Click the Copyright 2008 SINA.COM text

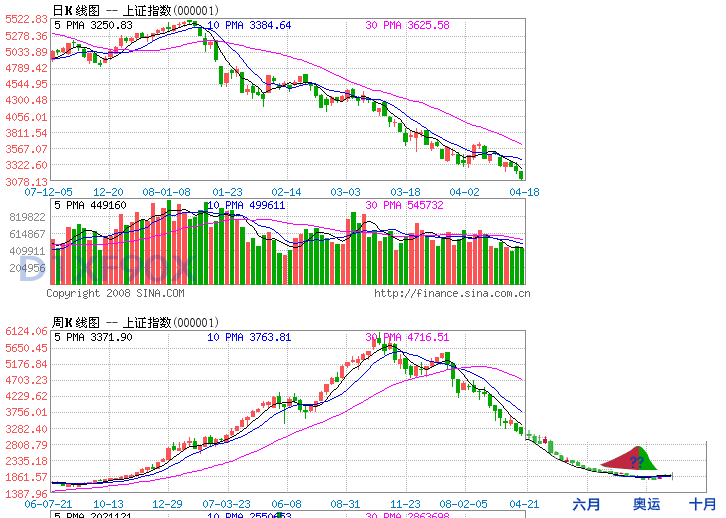coord(115,293)
